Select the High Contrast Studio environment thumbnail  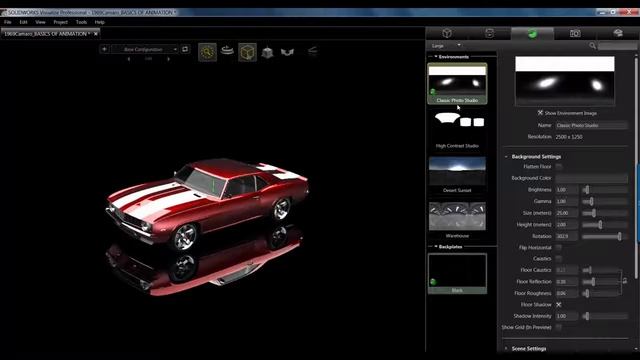pyautogui.click(x=457, y=129)
